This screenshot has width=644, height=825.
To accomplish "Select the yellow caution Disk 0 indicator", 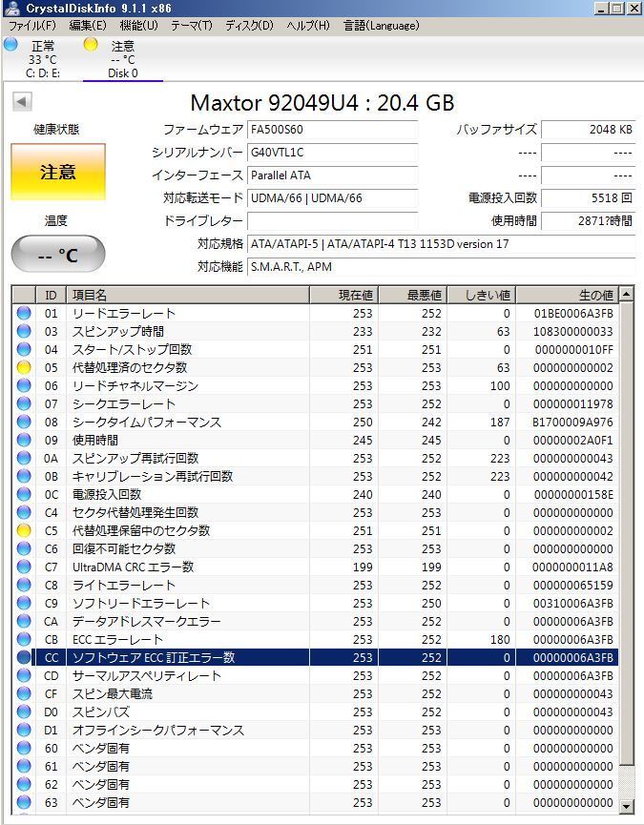I will (x=91, y=45).
